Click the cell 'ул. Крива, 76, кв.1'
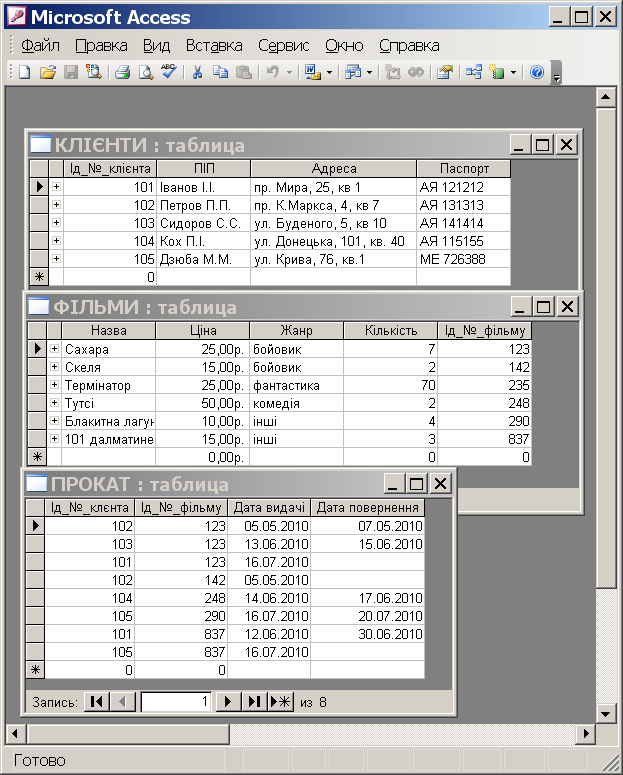623x775 pixels. point(334,259)
